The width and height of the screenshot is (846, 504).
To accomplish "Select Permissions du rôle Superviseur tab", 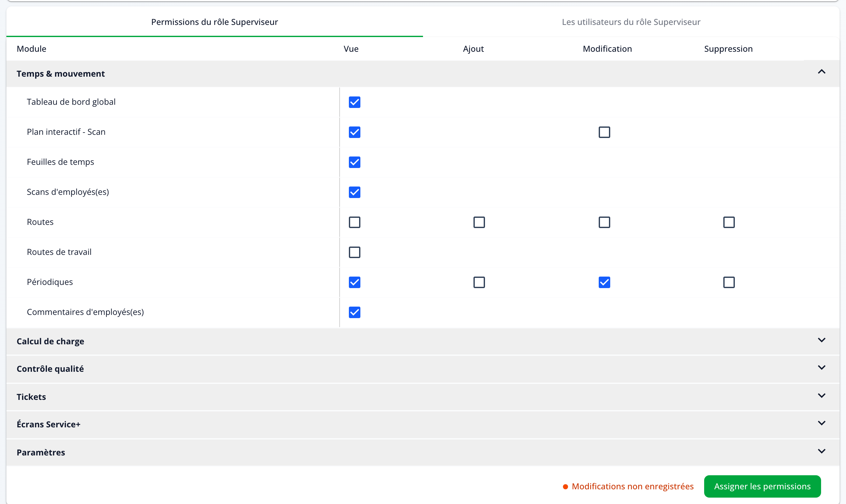I will coord(215,22).
